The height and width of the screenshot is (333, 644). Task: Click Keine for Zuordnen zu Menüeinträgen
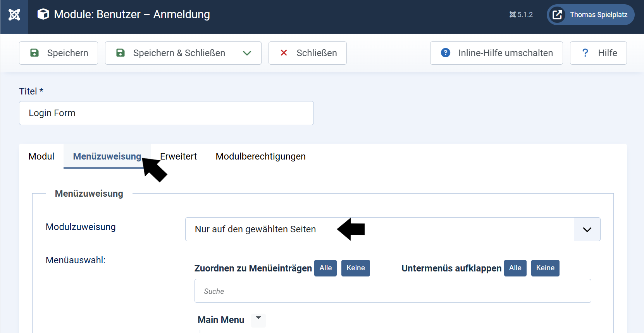tap(356, 268)
